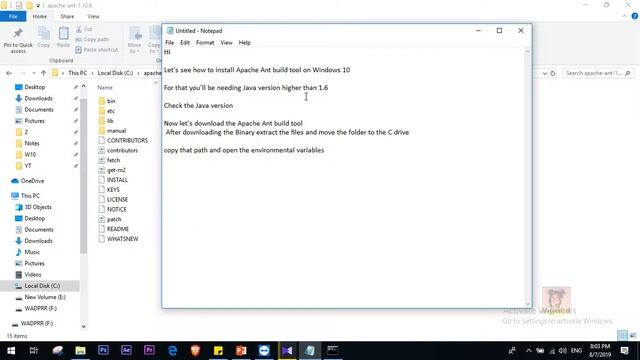The width and height of the screenshot is (640, 360).
Task: Switch to details view layout icon
Action: pos(622,336)
